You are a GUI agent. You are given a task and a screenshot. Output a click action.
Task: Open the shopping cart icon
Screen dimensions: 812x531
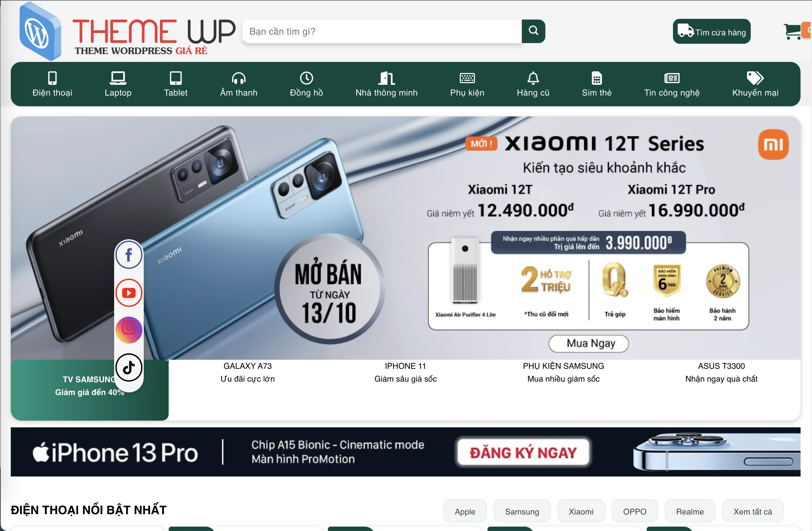[x=793, y=31]
